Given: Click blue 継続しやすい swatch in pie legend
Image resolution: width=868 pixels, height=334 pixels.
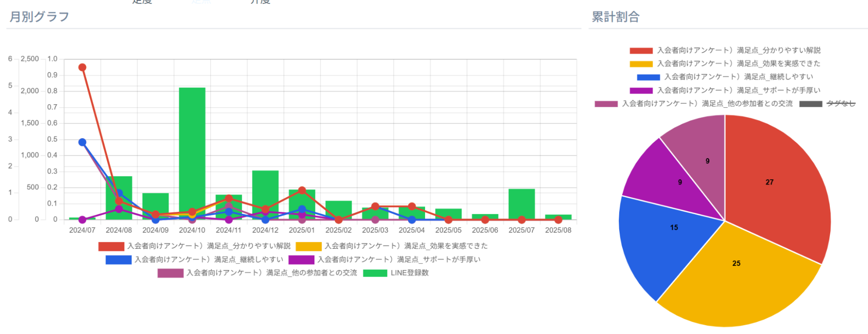Looking at the screenshot, I should [x=648, y=77].
